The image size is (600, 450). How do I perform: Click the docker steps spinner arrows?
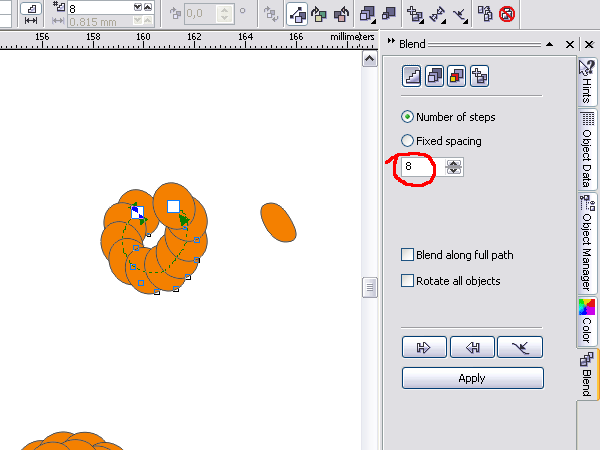pos(454,167)
